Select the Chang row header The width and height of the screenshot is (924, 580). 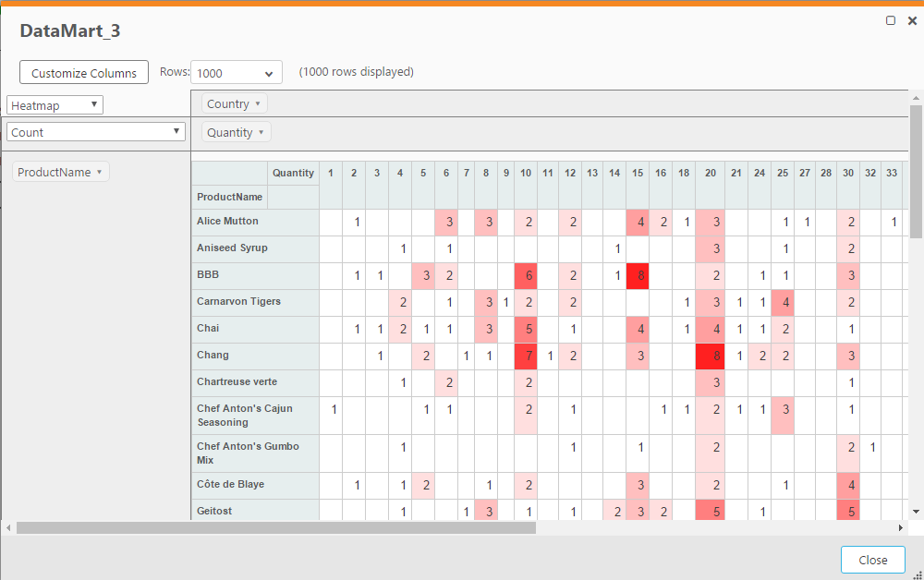click(255, 356)
